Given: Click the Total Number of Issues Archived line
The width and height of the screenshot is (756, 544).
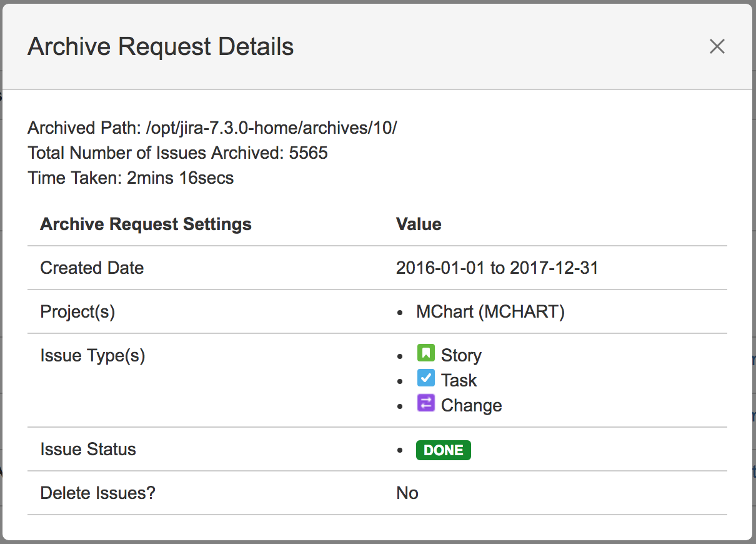Looking at the screenshot, I should pos(178,153).
